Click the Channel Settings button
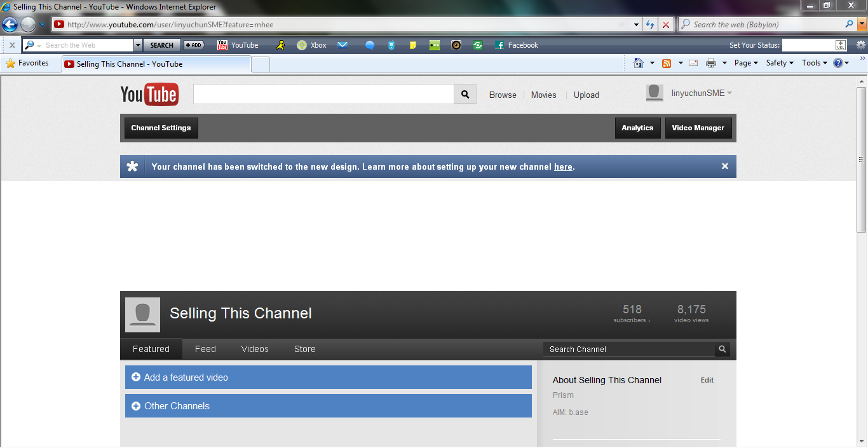This screenshot has height=448, width=868. coord(161,128)
